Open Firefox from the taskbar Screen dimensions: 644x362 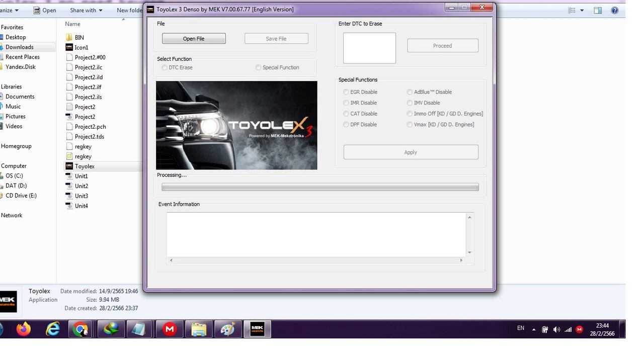23,329
